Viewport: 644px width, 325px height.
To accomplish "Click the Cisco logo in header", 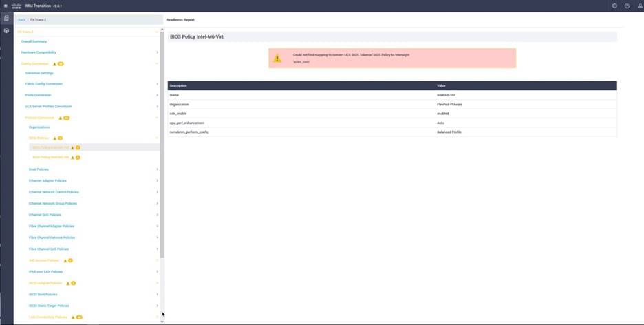I will pyautogui.click(x=17, y=6).
